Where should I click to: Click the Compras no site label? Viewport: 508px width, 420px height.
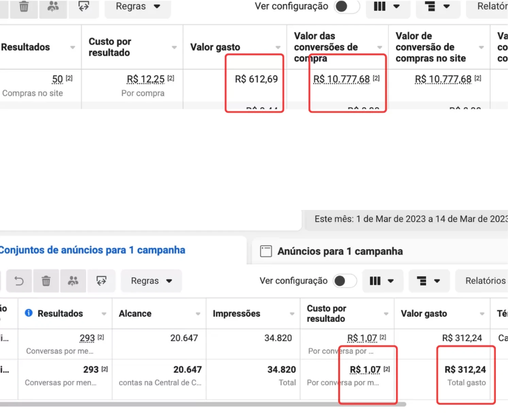pos(33,93)
